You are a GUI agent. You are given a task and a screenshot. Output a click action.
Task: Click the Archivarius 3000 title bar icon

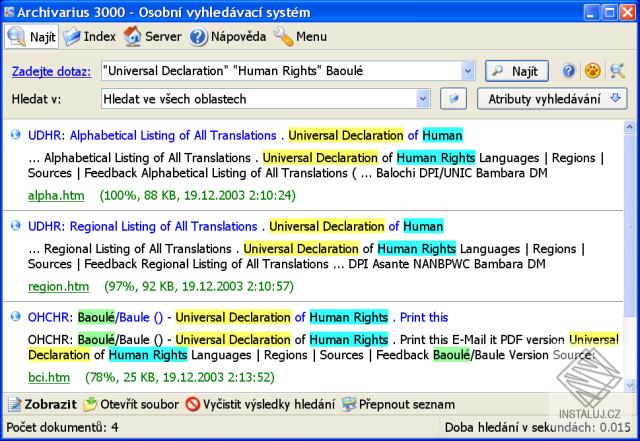coord(9,12)
